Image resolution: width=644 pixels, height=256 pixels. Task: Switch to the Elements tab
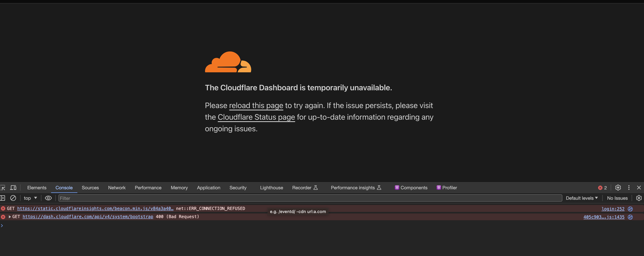tap(37, 188)
